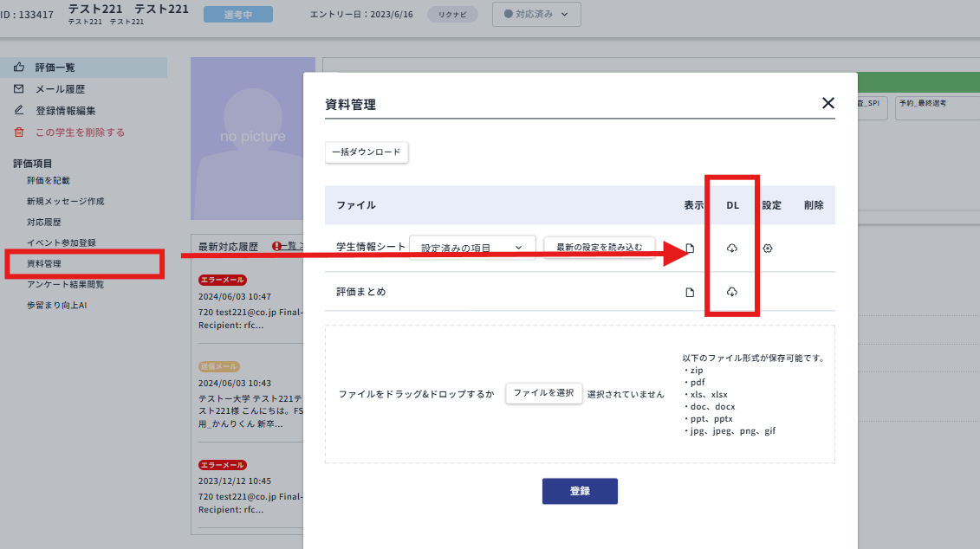Screen dimensions: 980x549
Task: Open settings gear for 学生情報シート
Action: (768, 249)
